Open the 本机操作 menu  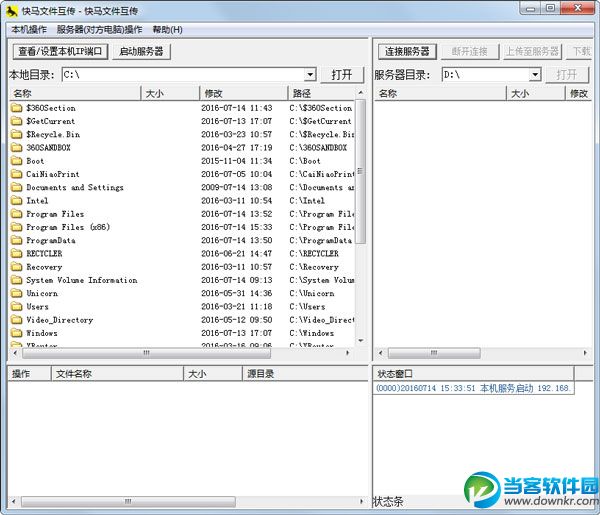(29, 29)
